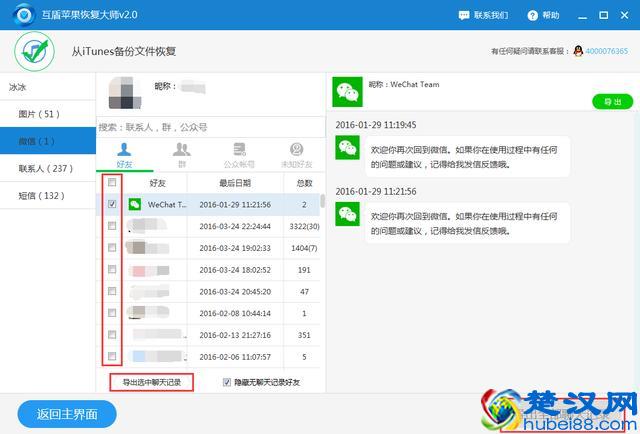Minimize the application window

(582, 16)
